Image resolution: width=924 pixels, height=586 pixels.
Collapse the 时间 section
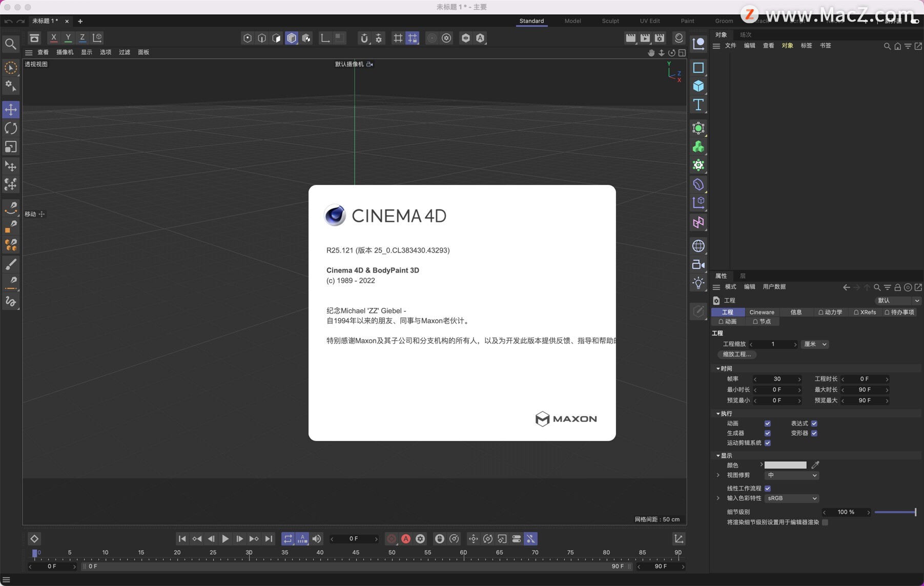pos(718,369)
